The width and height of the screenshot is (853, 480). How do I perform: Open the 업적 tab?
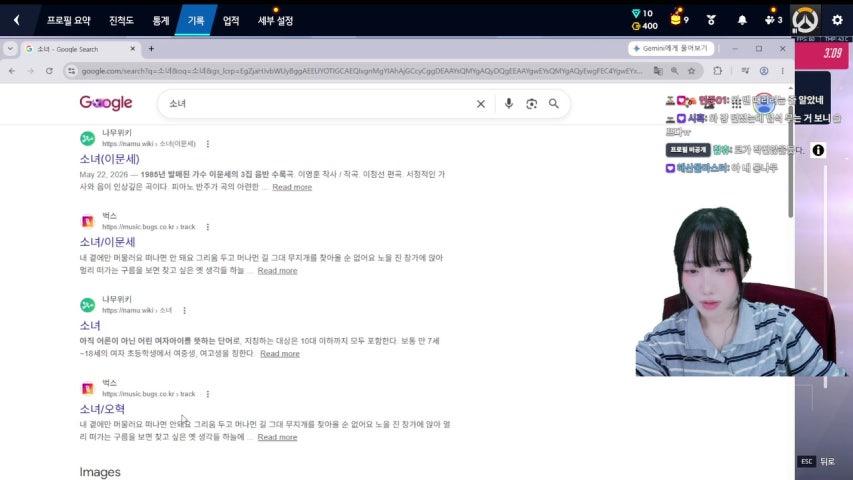(x=231, y=21)
